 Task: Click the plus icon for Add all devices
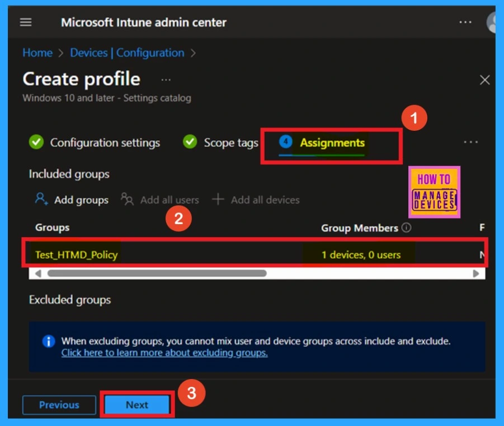[x=218, y=199]
